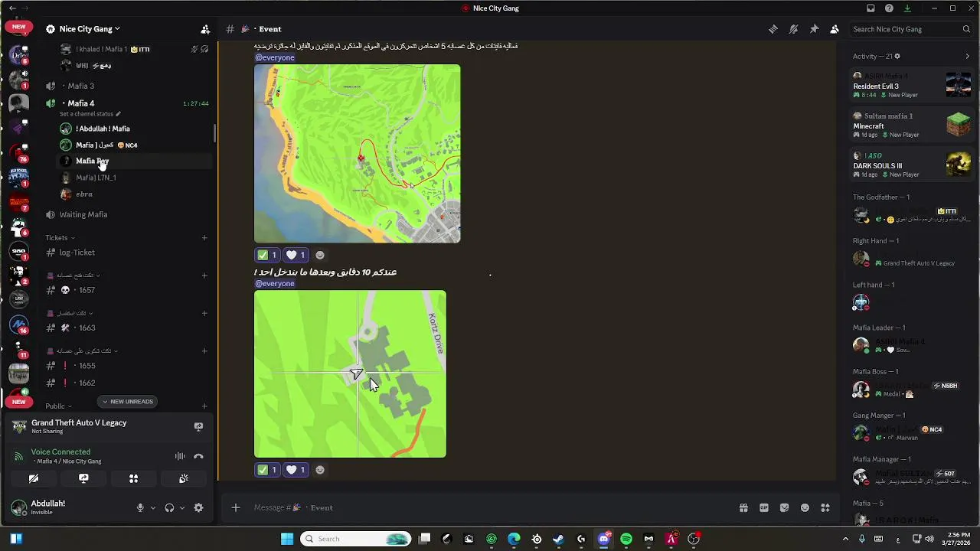The image size is (980, 551).
Task: Collapse the Tickets category
Action: pos(60,238)
